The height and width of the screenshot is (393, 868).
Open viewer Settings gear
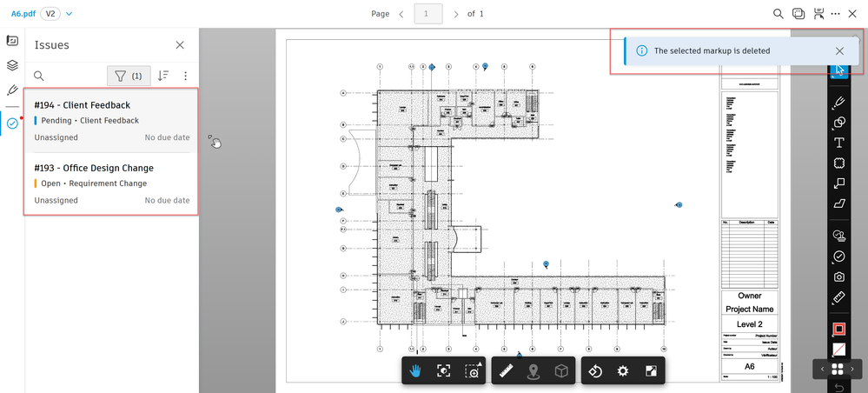tap(623, 370)
